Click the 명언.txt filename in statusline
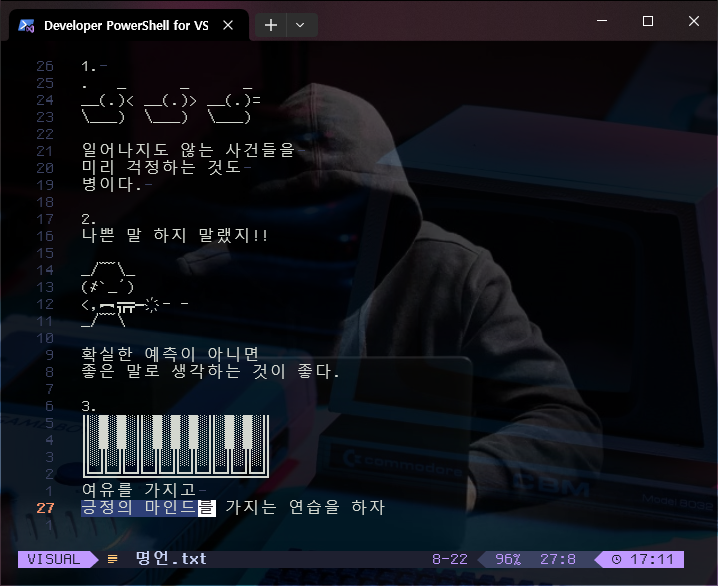718x586 pixels. [171, 559]
